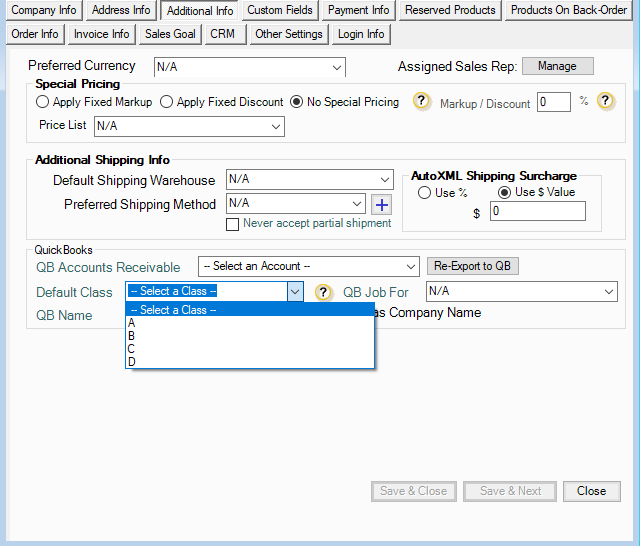The height and width of the screenshot is (546, 640).
Task: Choose the Use % surcharge option
Action: pos(425,193)
